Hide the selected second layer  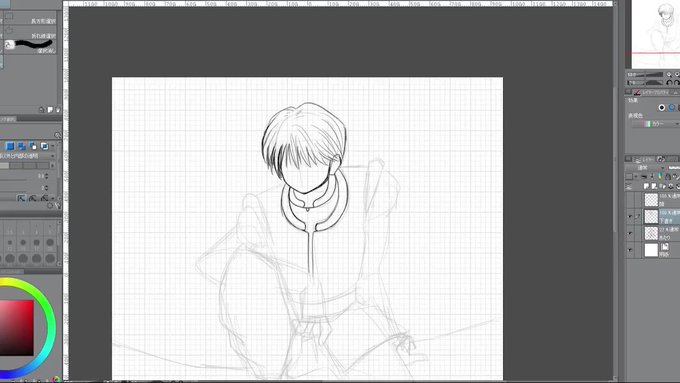(x=630, y=216)
